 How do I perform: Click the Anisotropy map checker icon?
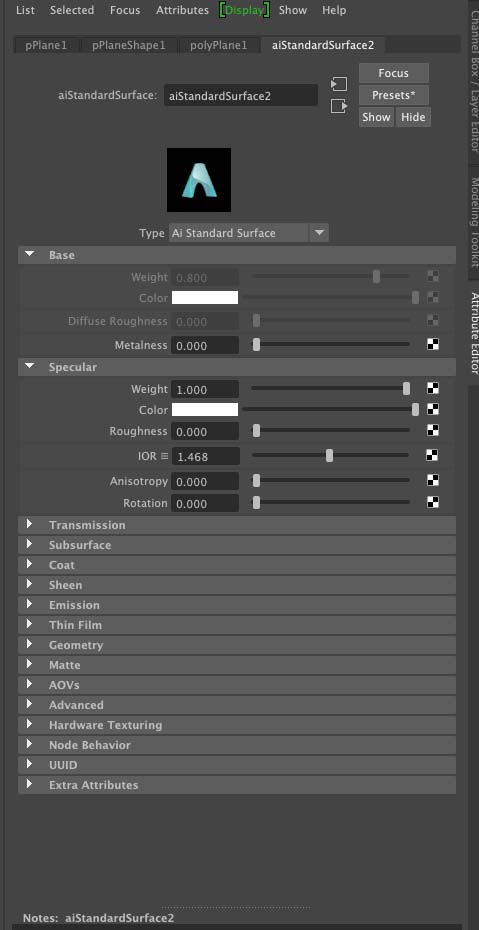433,480
